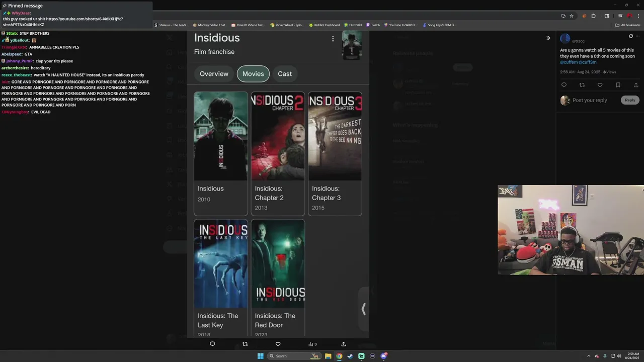
Task: Click the 'Insidious: Chapter 3' title text
Action: pyautogui.click(x=326, y=193)
